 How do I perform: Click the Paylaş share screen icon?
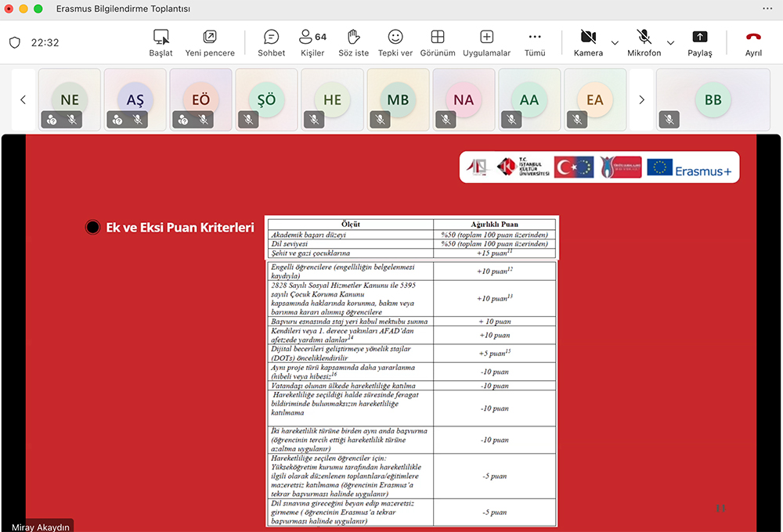(699, 42)
